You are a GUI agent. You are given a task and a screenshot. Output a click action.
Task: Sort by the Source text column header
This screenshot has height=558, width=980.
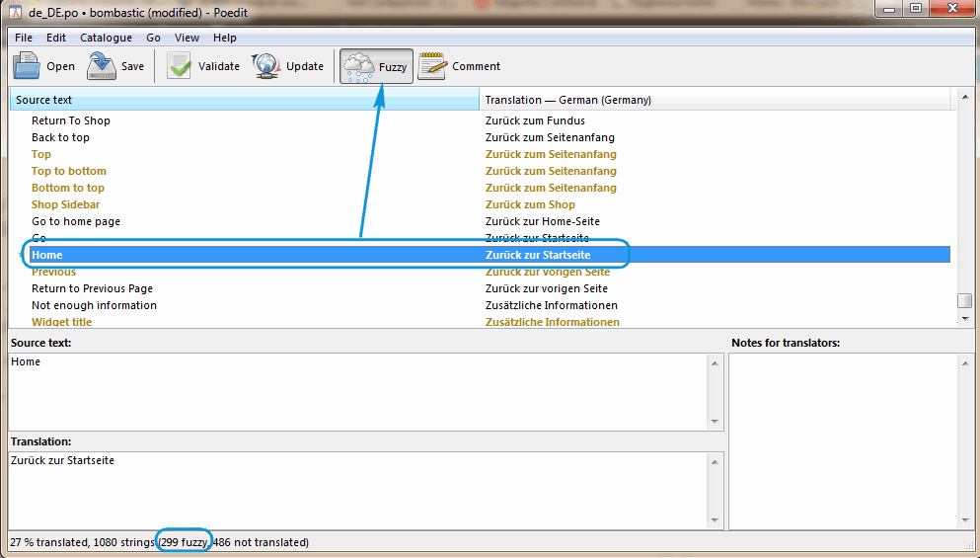click(243, 100)
